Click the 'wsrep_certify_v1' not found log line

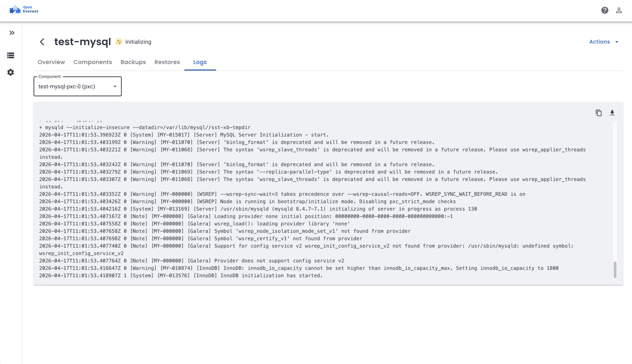point(201,239)
